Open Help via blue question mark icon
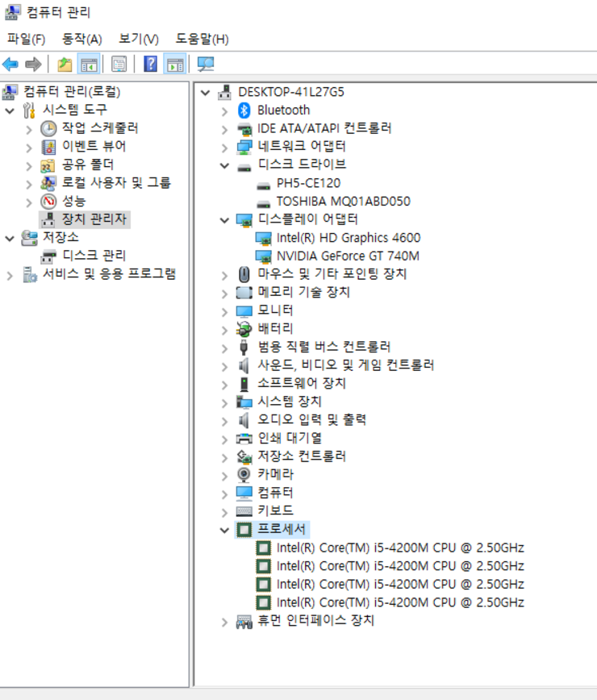This screenshot has width=597, height=700. (x=151, y=65)
